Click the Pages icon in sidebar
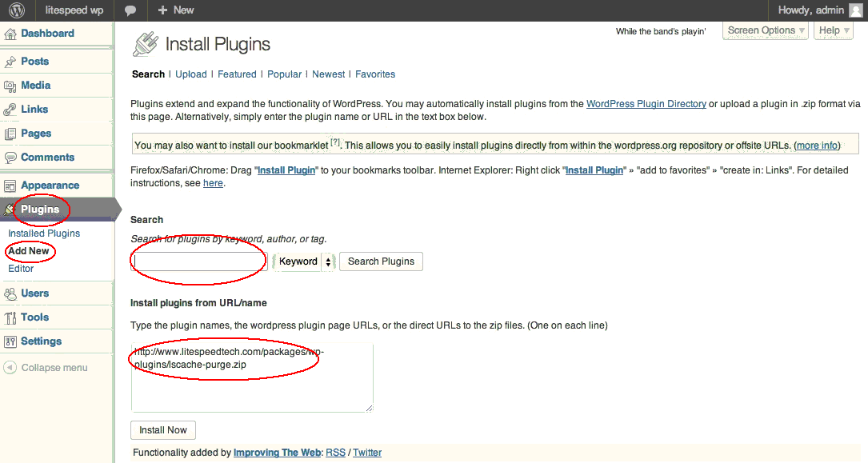The height and width of the screenshot is (463, 868). [10, 134]
